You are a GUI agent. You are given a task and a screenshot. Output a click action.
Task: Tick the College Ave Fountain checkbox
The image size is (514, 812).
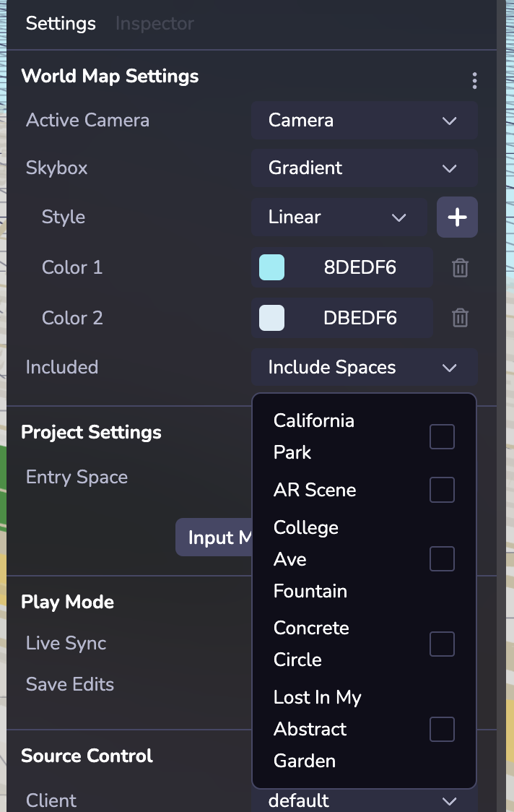(x=442, y=559)
